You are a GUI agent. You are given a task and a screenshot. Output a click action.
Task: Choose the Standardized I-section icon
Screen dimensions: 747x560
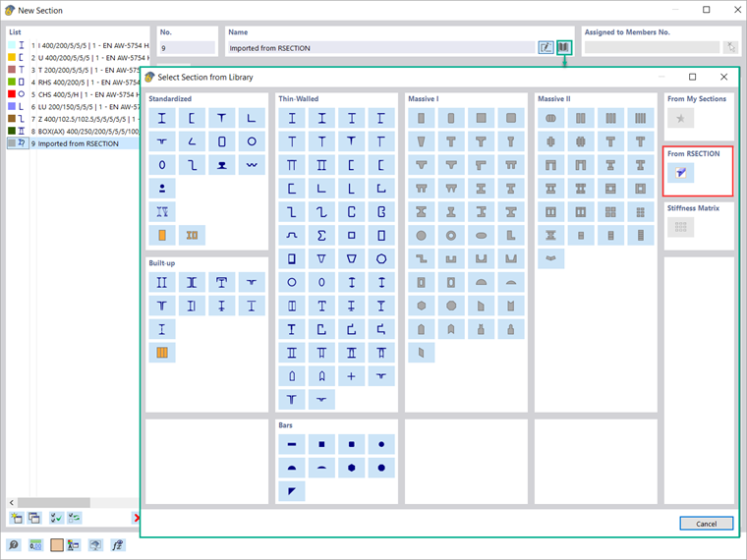pyautogui.click(x=162, y=118)
